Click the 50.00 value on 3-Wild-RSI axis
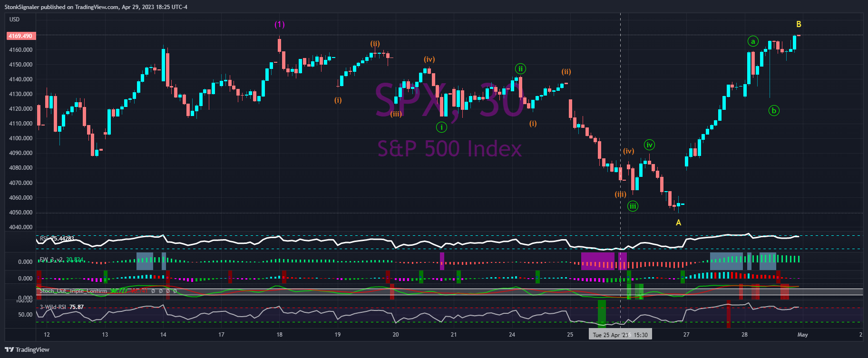868x358 pixels. tap(25, 315)
